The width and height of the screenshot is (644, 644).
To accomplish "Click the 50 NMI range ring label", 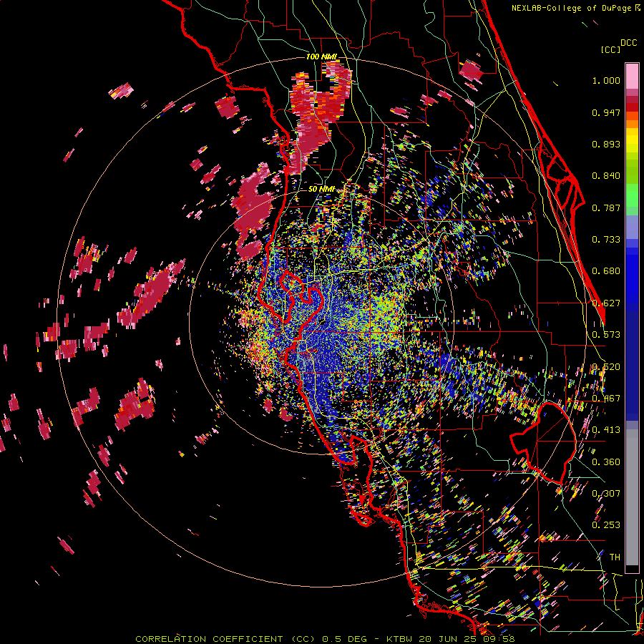I will tap(321, 190).
